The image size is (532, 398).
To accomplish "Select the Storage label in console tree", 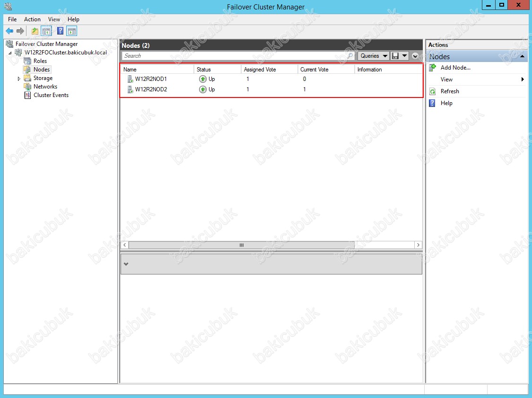I will click(x=43, y=78).
